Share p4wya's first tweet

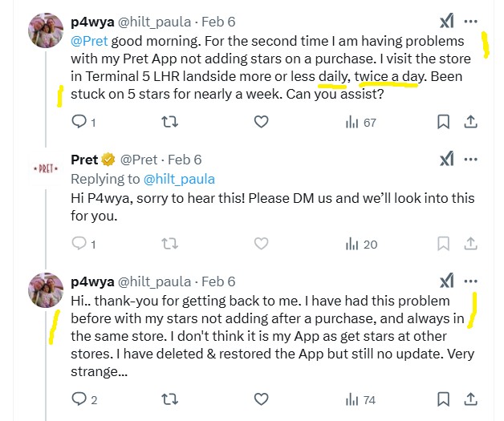472,122
